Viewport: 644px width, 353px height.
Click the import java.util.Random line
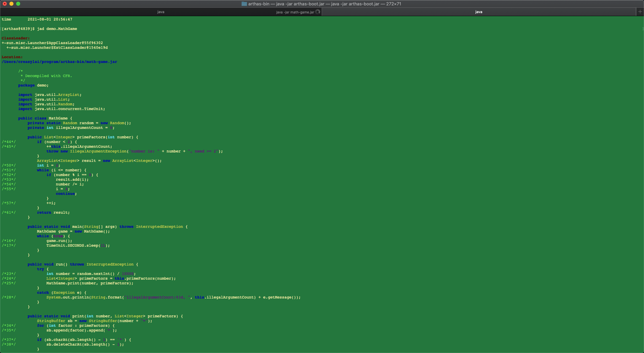(x=46, y=104)
